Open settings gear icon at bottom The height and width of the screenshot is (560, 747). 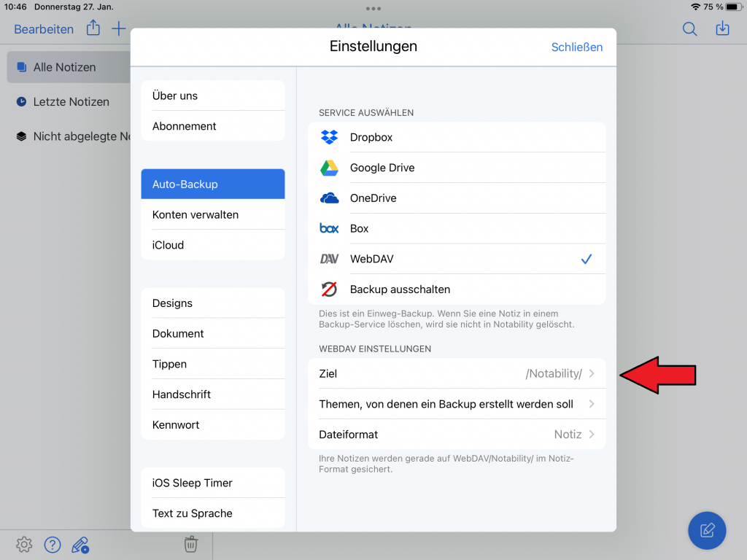pyautogui.click(x=24, y=544)
